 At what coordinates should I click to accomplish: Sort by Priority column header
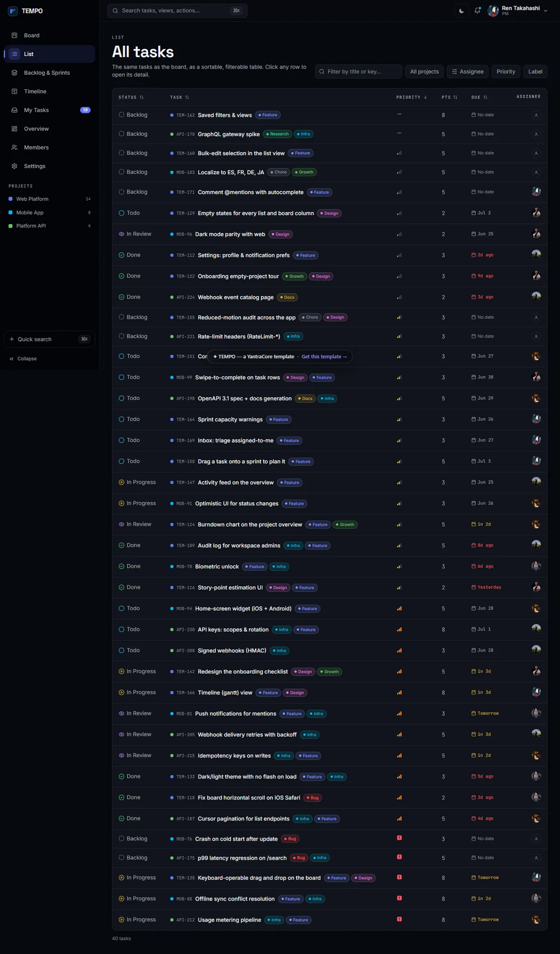412,98
